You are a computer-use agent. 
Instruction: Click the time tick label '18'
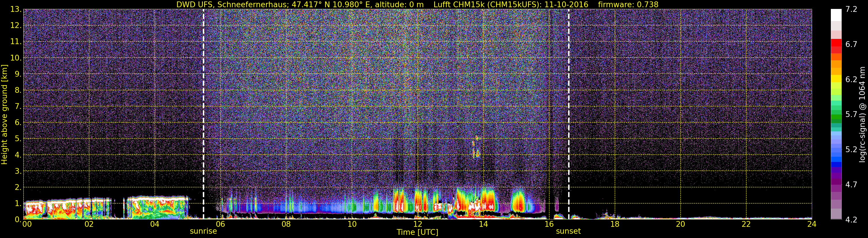(614, 224)
